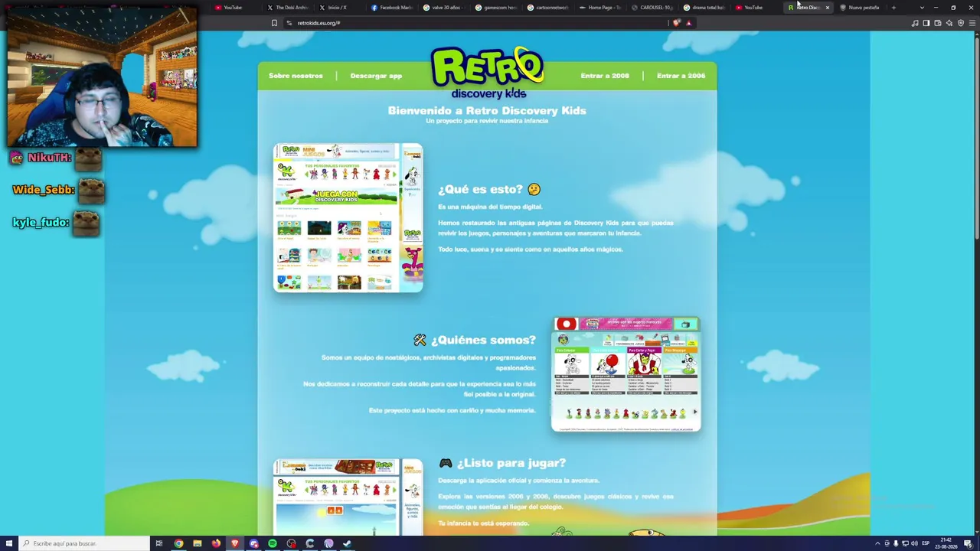This screenshot has width=980, height=551.
Task: Toggle the browser sidebar panel icon
Action: (x=926, y=23)
